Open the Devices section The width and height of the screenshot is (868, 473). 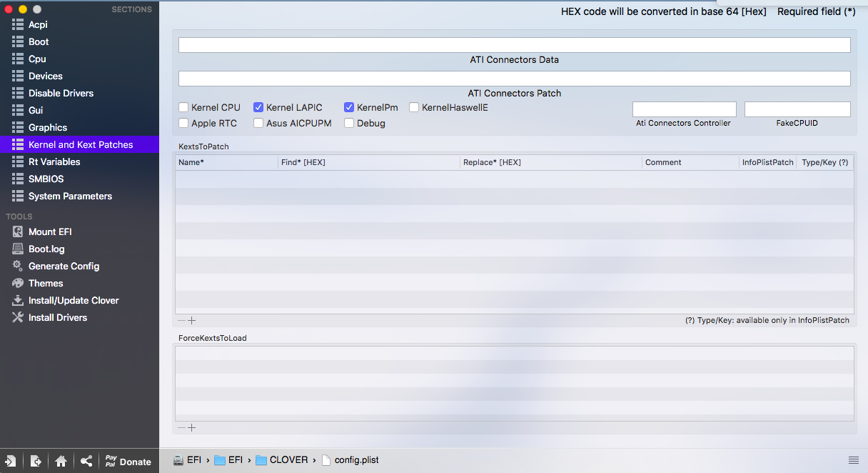[79, 76]
